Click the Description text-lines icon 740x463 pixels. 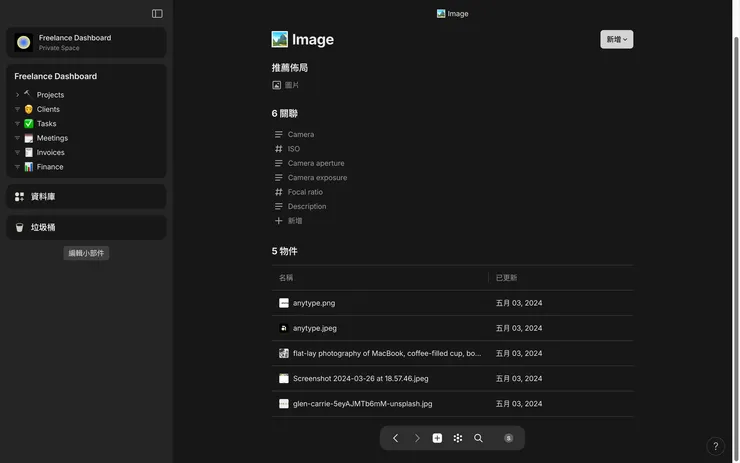pos(278,206)
